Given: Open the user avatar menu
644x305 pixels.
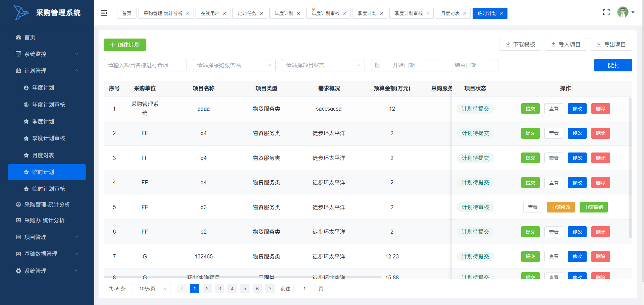Looking at the screenshot, I should 623,12.
